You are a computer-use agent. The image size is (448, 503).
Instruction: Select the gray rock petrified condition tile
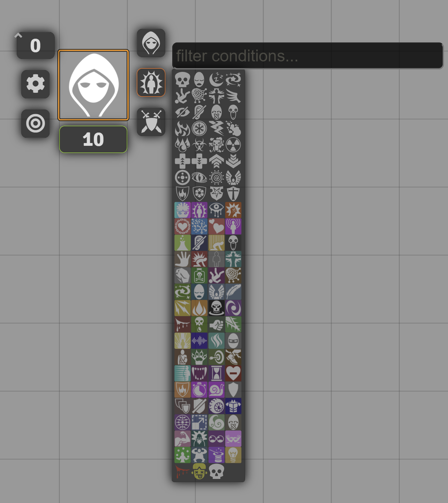[x=182, y=276]
